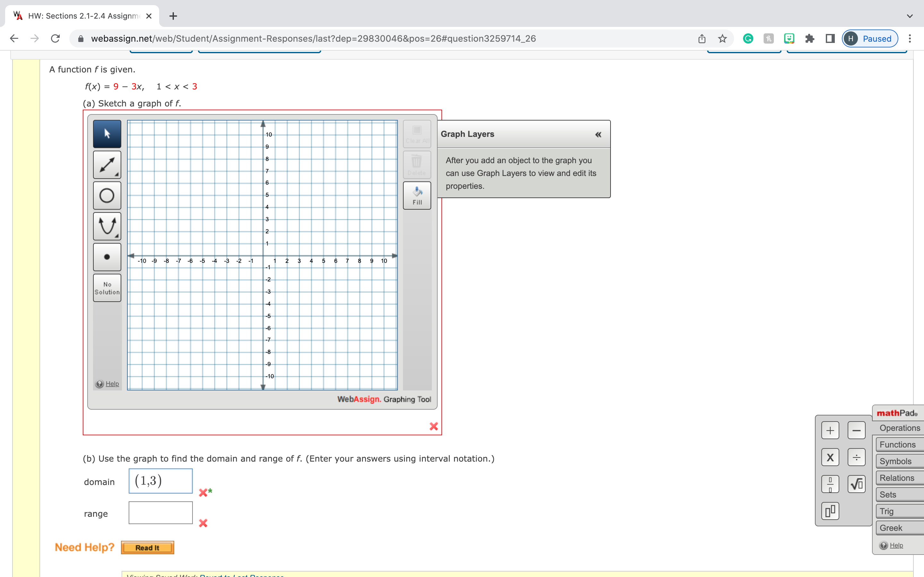Insert fraction template from mathPad
Viewport: 924px width, 577px height.
coord(830,484)
